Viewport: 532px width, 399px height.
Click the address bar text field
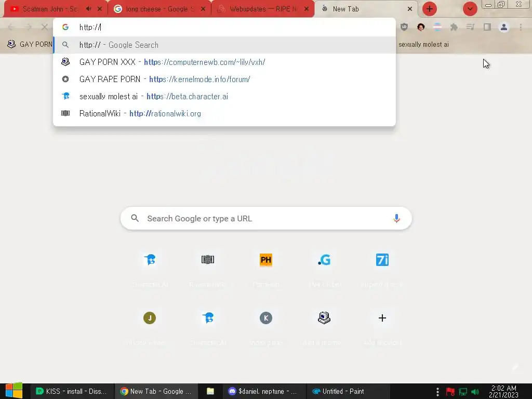point(224,27)
